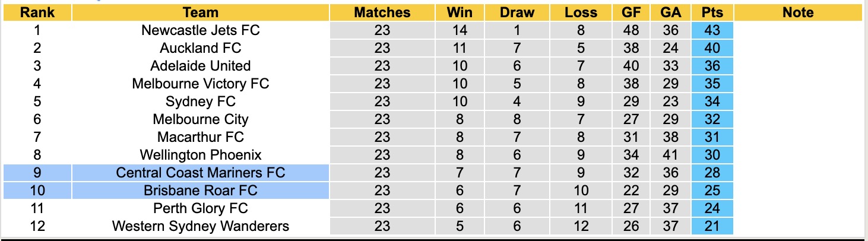This screenshot has height=241, width=868.
Task: Click Newcastle Jets' 43 points cell
Action: (712, 30)
